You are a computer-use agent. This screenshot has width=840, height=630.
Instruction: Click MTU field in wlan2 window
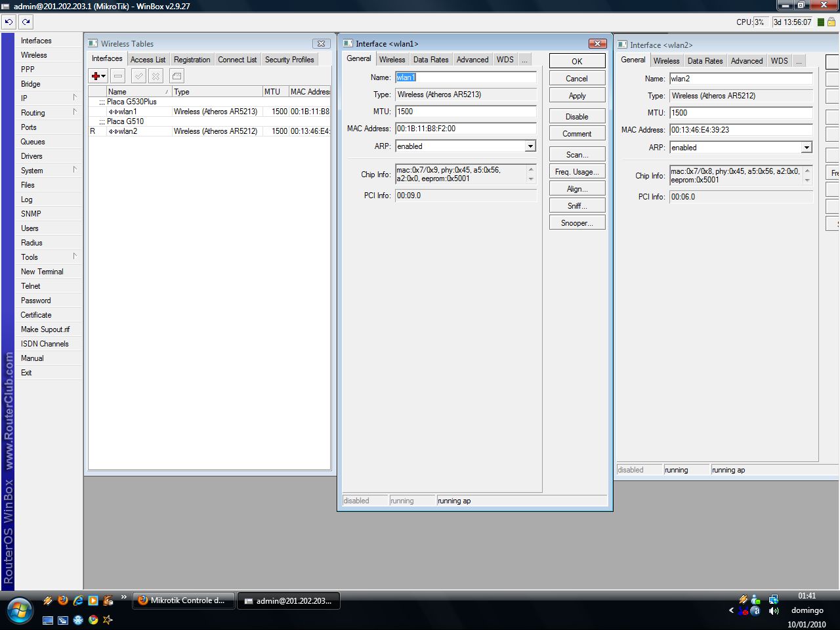(741, 113)
